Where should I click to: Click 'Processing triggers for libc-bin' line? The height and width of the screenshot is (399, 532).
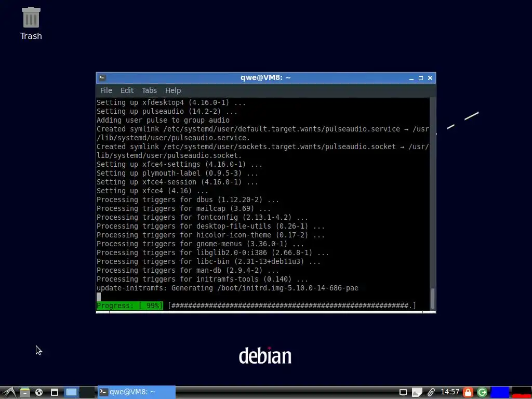coord(208,261)
